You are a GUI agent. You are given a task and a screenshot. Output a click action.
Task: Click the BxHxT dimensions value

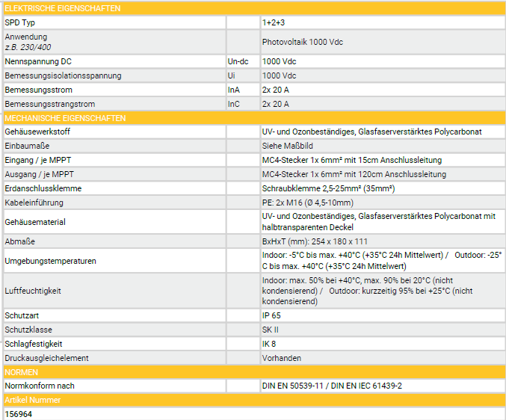[x=315, y=241]
